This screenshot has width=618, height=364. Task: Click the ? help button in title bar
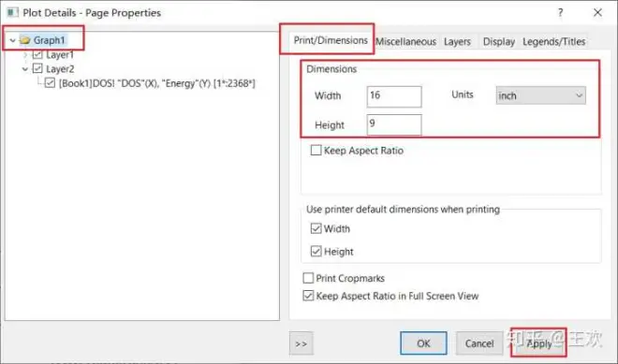tap(561, 12)
